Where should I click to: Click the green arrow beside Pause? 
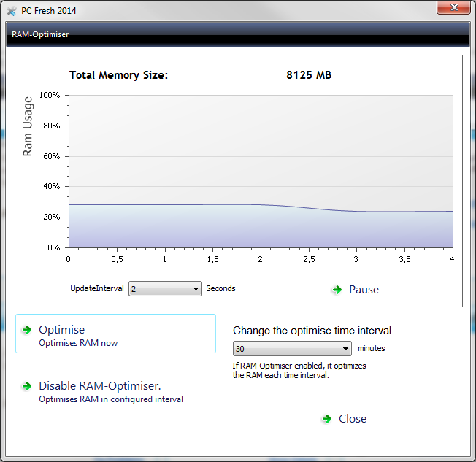[x=337, y=290]
